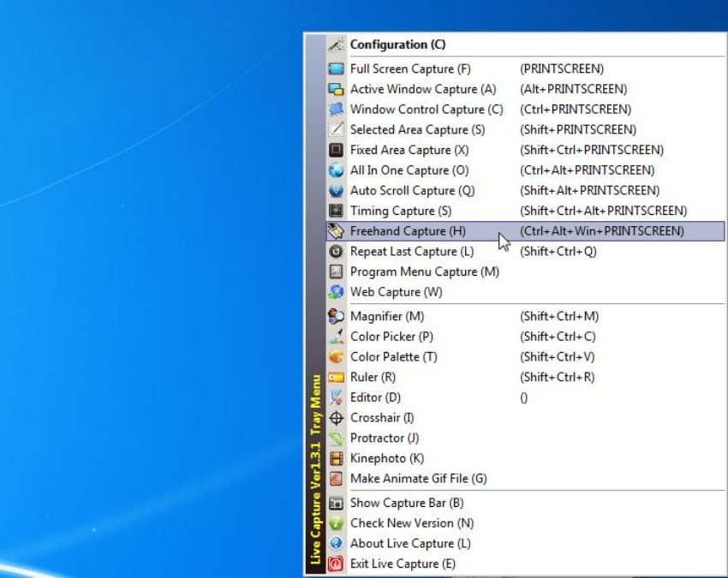
Task: Click the red Exit Live Capture icon
Action: click(x=336, y=564)
